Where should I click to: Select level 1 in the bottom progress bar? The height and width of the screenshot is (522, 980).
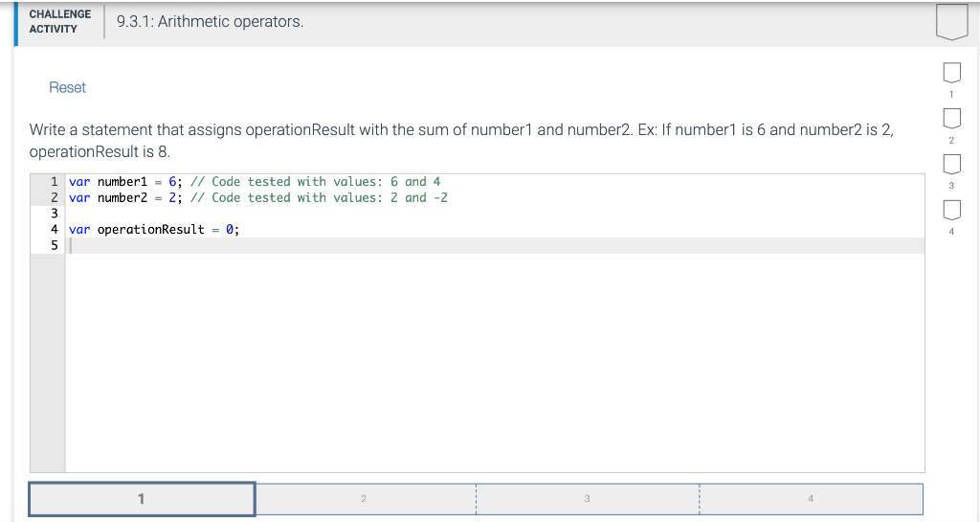[x=142, y=499]
